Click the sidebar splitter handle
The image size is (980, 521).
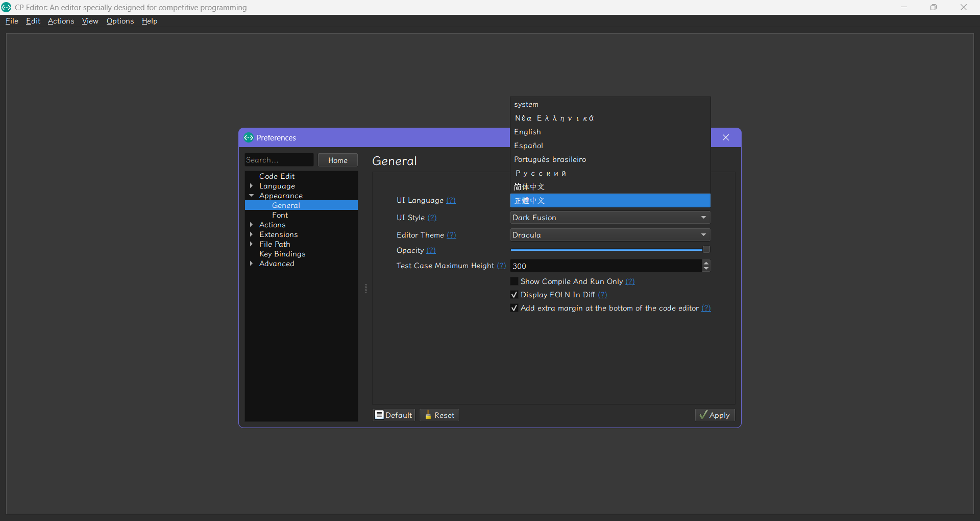[x=366, y=289]
